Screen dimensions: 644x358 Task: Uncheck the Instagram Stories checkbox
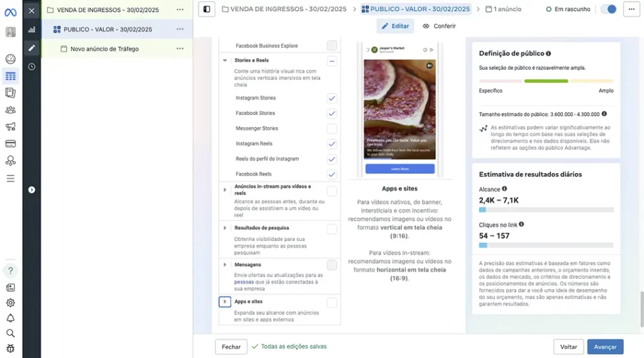point(331,98)
